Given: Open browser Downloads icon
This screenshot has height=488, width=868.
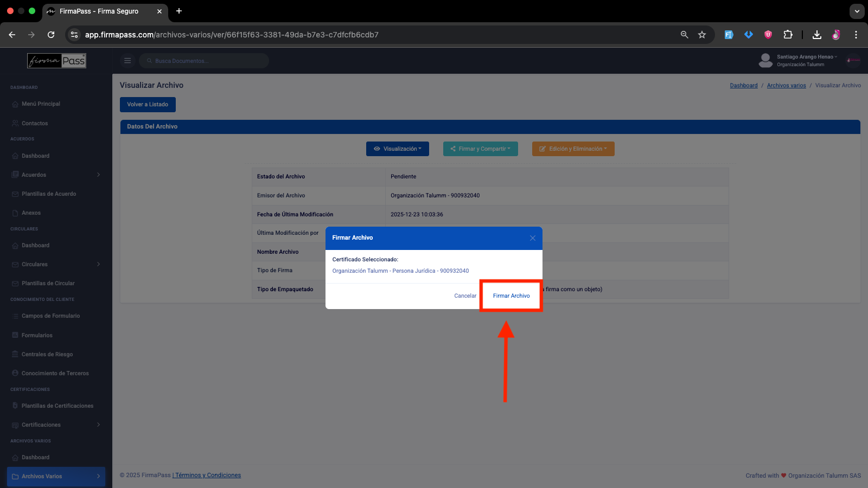Looking at the screenshot, I should tap(816, 35).
